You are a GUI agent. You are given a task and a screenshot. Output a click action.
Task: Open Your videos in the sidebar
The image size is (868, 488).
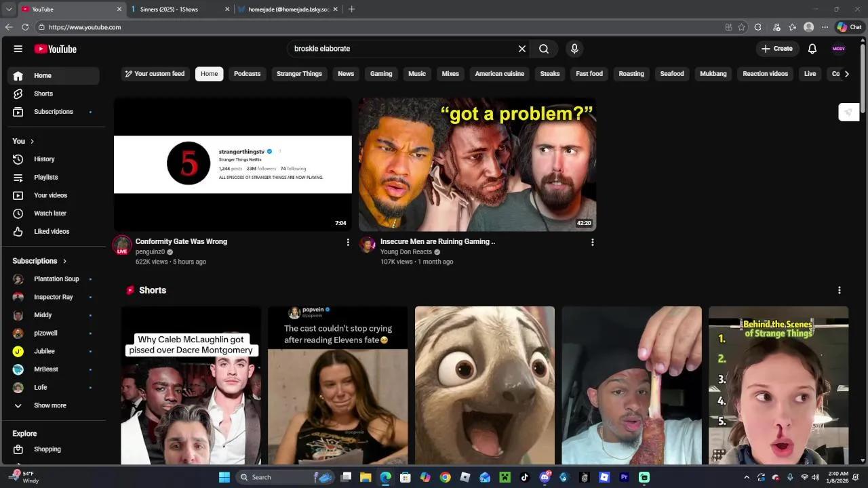(54, 195)
